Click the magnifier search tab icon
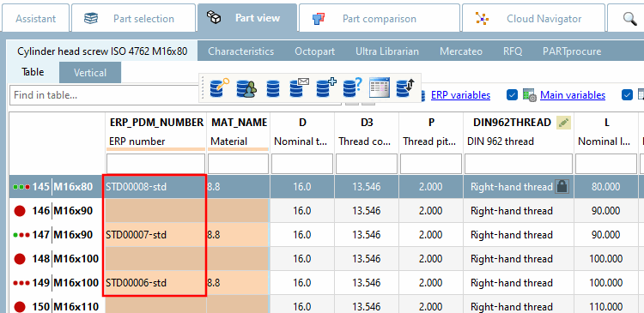This screenshot has width=644, height=313. pos(629,19)
